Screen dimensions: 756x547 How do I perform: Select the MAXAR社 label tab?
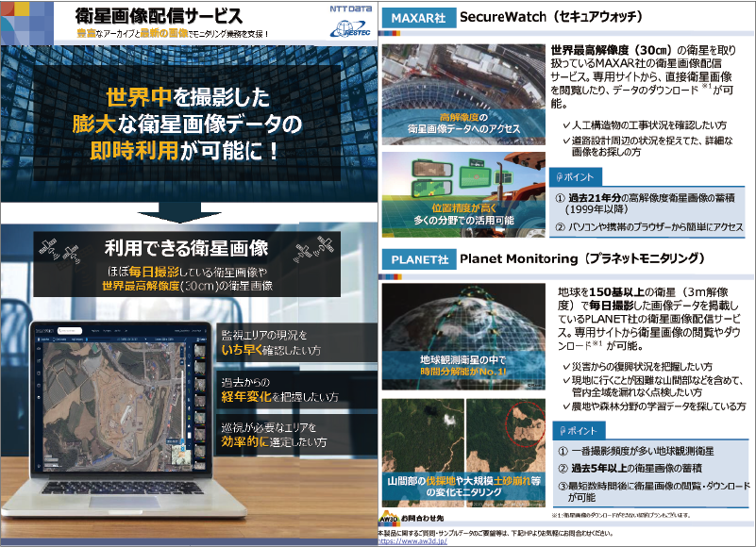point(418,18)
